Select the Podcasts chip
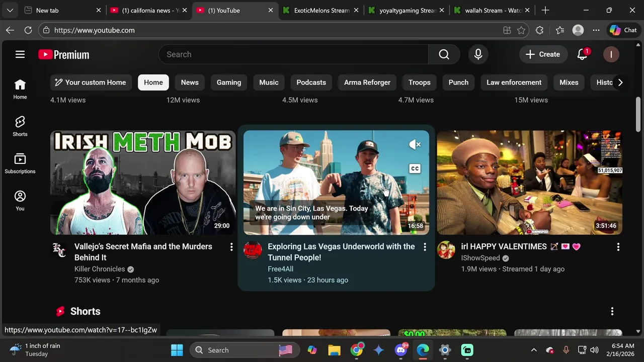Image resolution: width=644 pixels, height=362 pixels. tap(311, 82)
